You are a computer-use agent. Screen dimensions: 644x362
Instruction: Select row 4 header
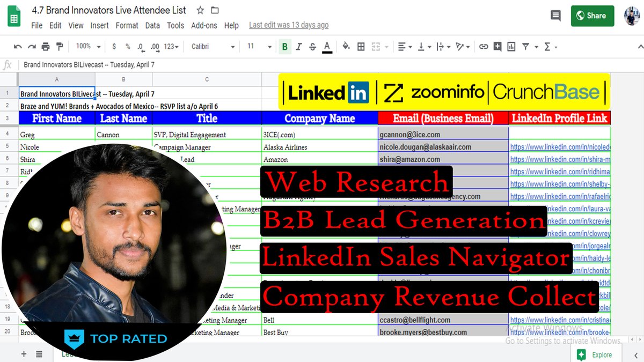pos(8,134)
